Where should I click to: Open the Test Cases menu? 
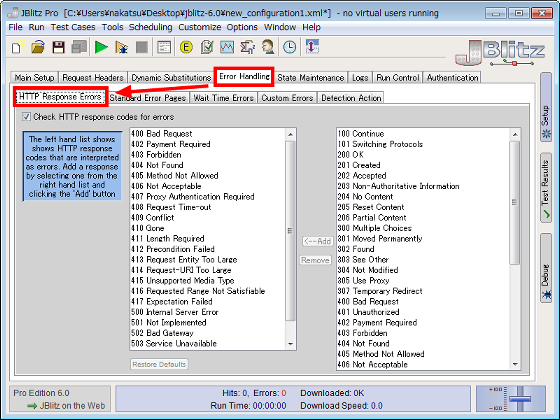pyautogui.click(x=73, y=27)
